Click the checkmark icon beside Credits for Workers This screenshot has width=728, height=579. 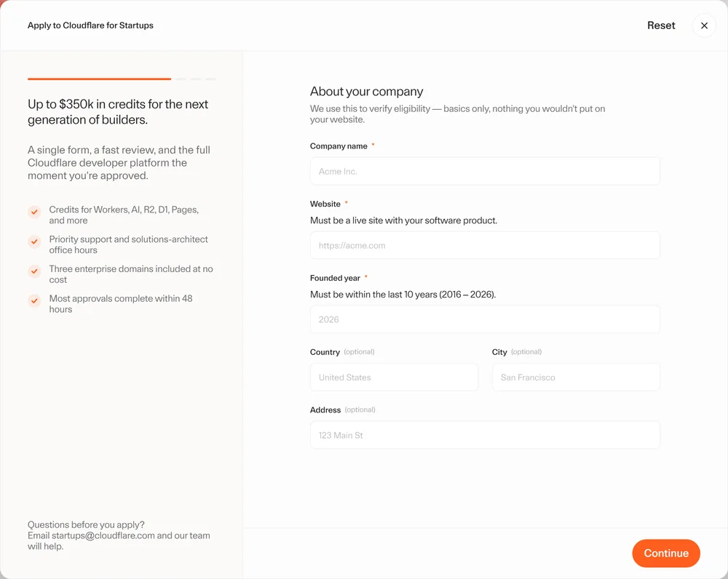pos(34,212)
